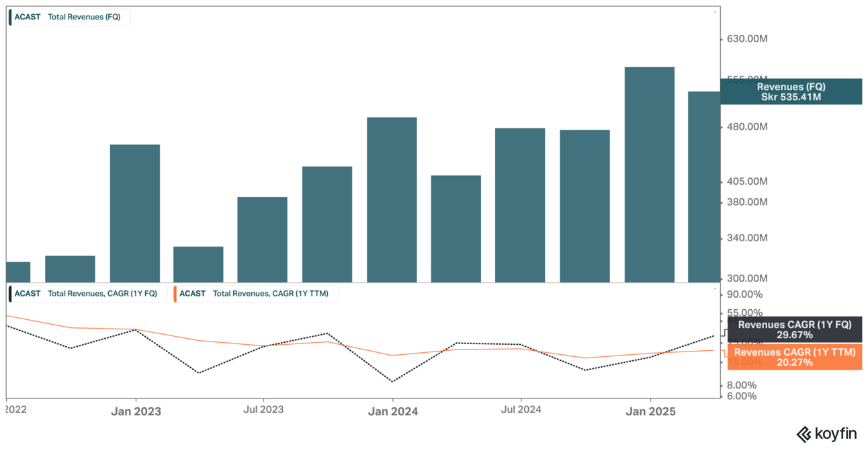Click the '300.00M' y-axis label
This screenshot has height=449, width=868.
click(748, 278)
